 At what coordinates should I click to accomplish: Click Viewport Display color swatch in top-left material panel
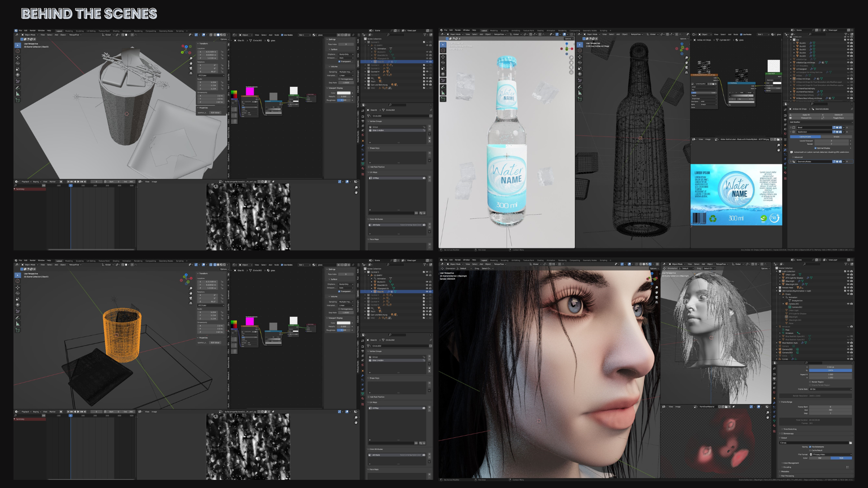coord(344,93)
